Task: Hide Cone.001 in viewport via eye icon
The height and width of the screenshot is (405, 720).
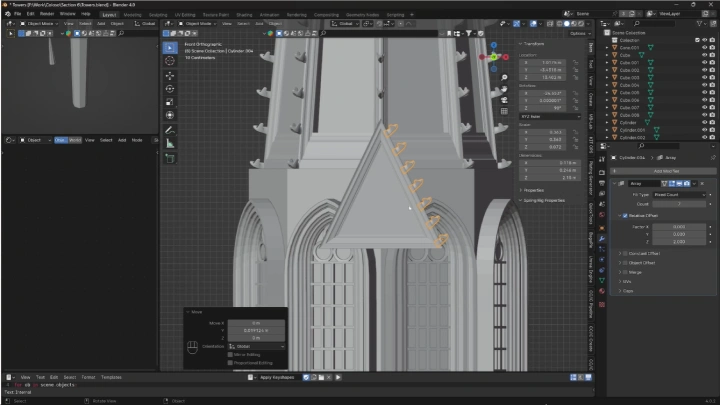Action: pos(704,48)
